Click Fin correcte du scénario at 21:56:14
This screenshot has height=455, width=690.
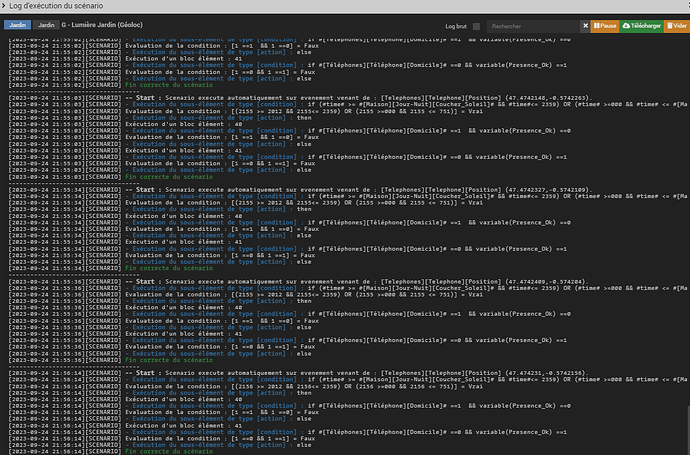pyautogui.click(x=169, y=451)
